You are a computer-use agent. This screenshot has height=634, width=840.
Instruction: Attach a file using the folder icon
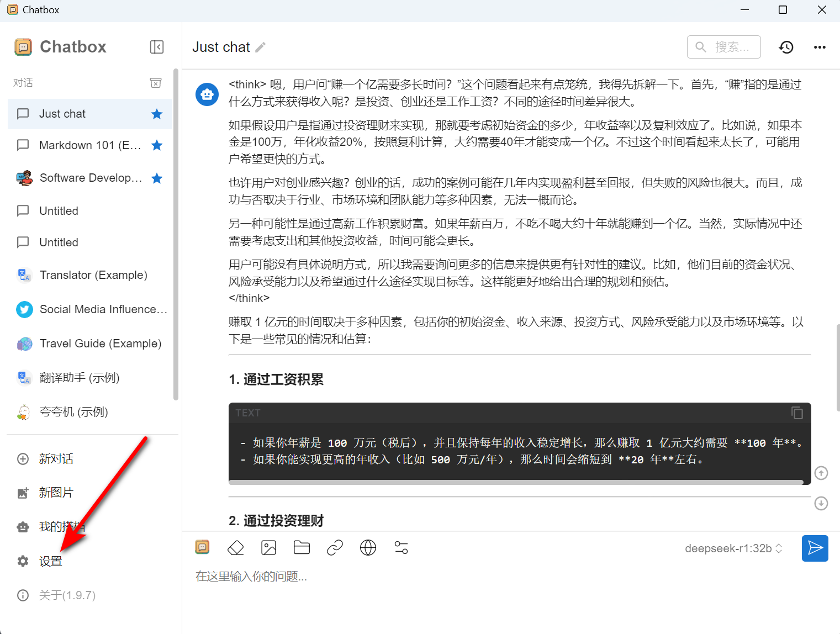[x=302, y=547]
